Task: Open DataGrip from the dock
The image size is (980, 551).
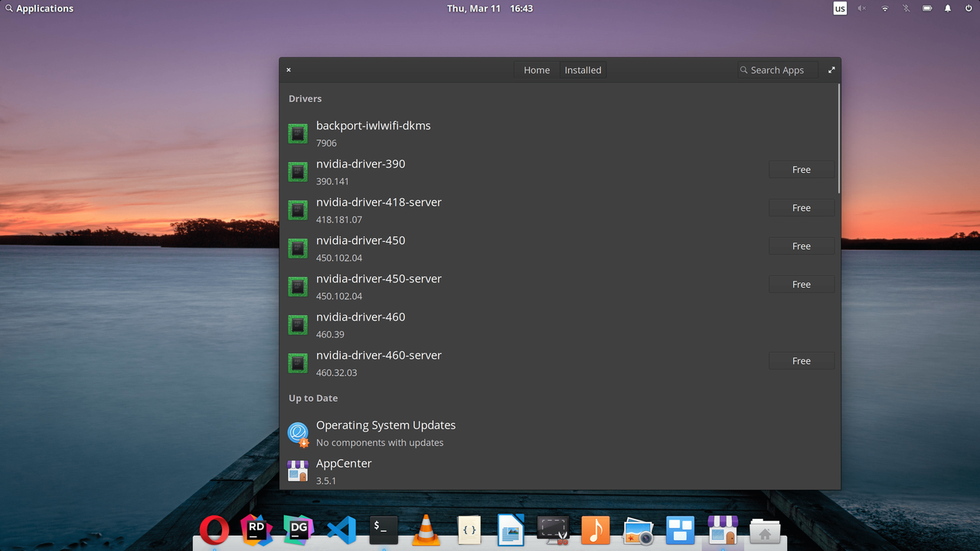Action: (299, 530)
